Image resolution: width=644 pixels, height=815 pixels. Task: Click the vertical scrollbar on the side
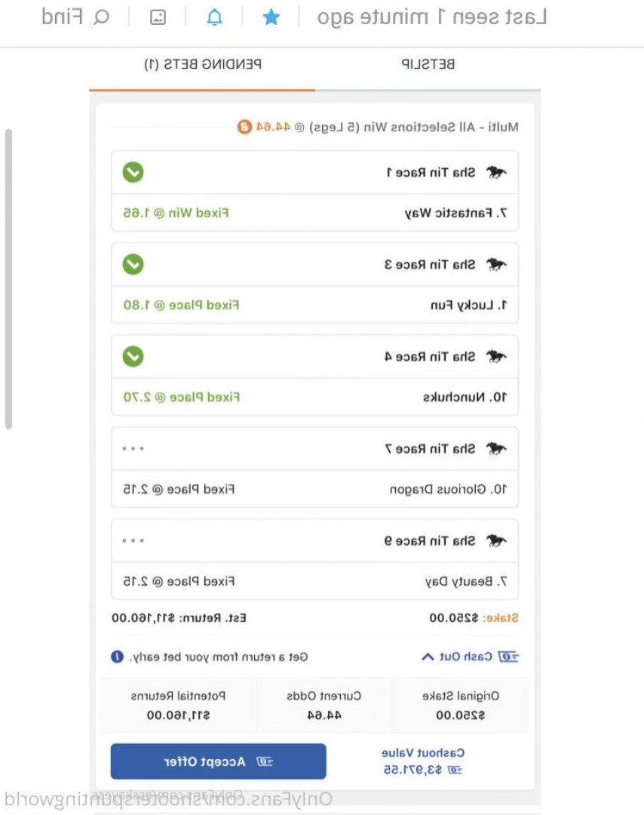pyautogui.click(x=8, y=279)
